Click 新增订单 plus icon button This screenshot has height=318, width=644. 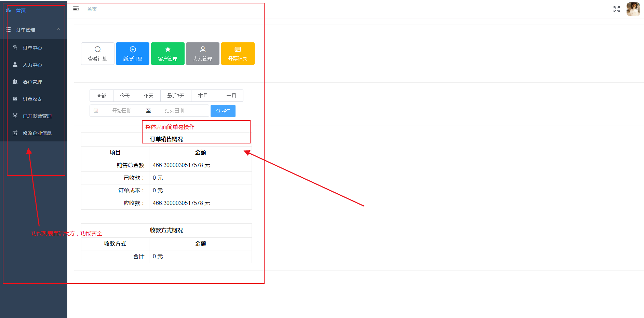coord(133,54)
